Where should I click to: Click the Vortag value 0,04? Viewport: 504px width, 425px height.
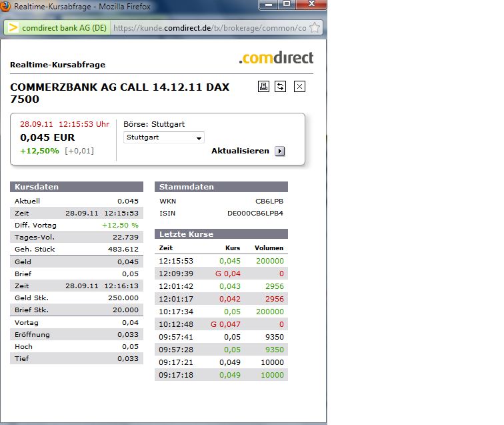(x=131, y=323)
